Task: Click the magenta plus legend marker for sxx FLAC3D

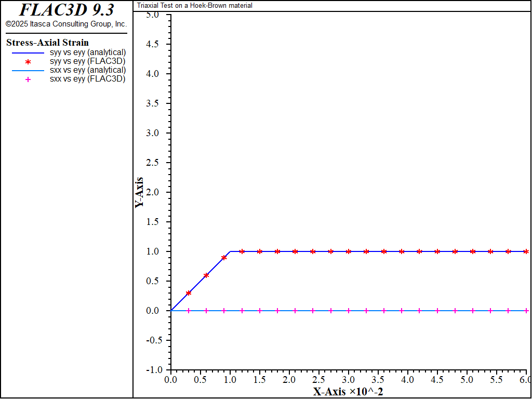Action: pos(28,79)
